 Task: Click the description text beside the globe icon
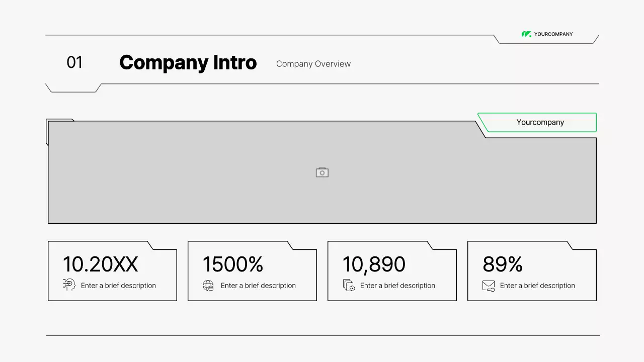pos(258,286)
